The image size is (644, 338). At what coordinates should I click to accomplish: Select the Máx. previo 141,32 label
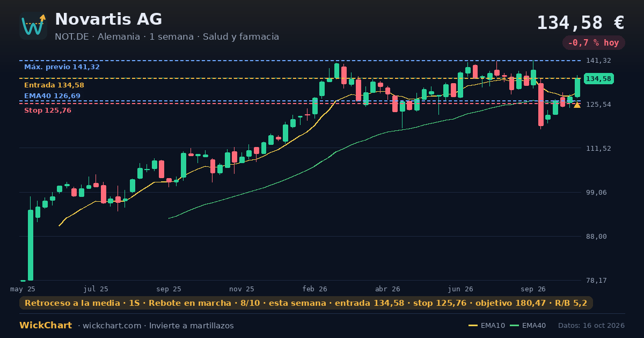[62, 67]
